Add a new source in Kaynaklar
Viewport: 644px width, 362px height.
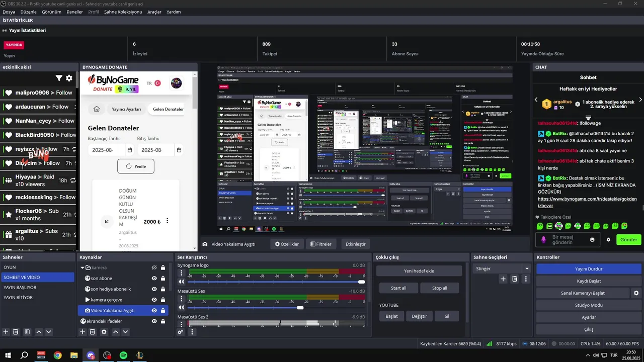coord(83,332)
